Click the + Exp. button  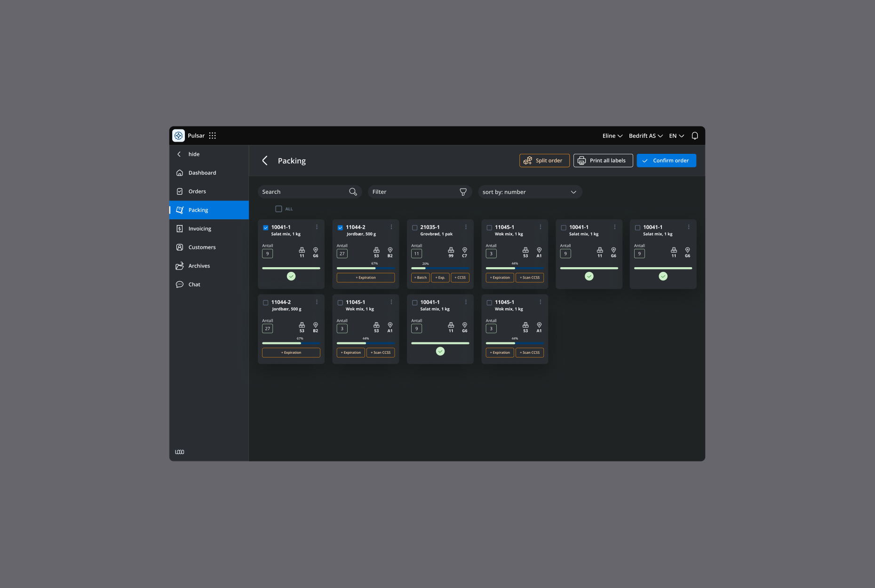coord(440,278)
